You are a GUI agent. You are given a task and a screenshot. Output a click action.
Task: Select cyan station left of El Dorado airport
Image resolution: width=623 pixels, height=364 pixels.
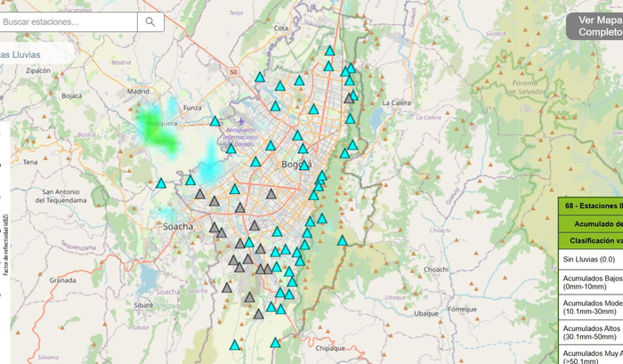click(x=215, y=122)
